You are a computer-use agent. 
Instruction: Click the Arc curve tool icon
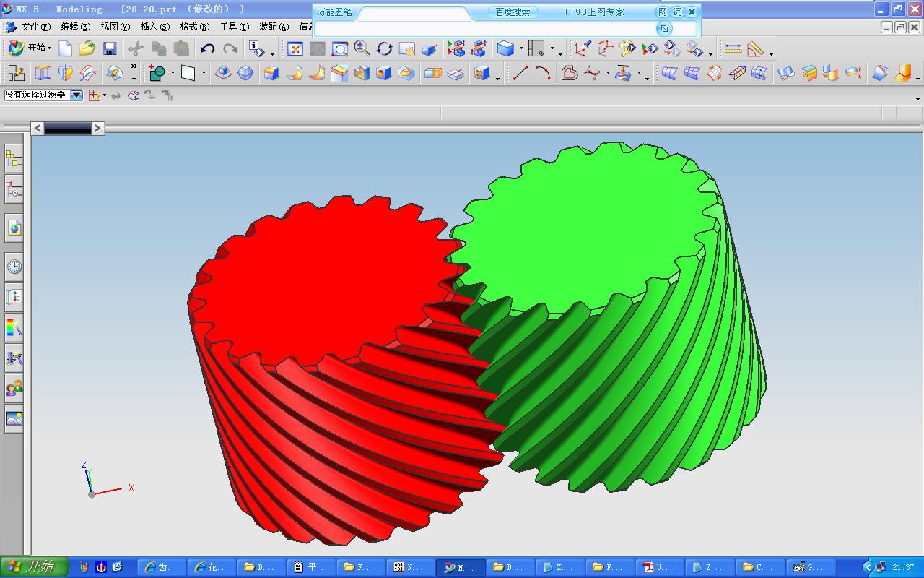pyautogui.click(x=543, y=73)
